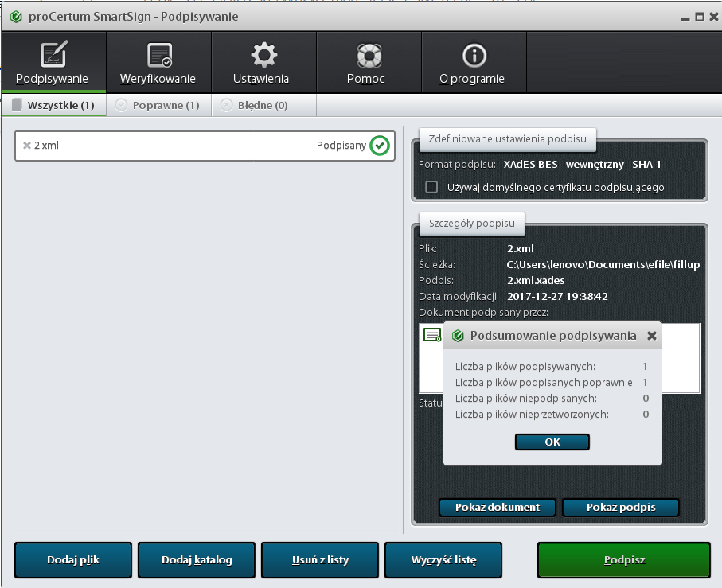The image size is (722, 588).
Task: Enable Używaj domyślnego certyfikatu podpisującego checkbox
Action: [431, 187]
